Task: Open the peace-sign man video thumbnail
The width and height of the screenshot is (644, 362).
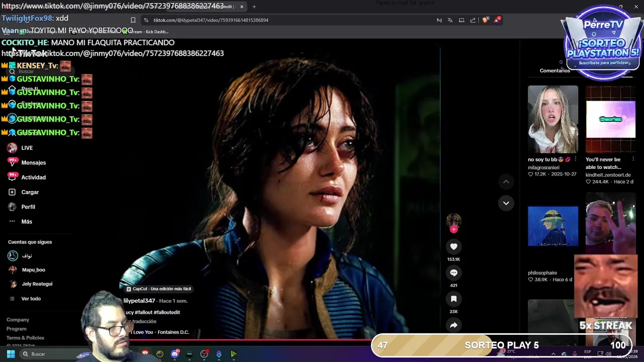Action: pyautogui.click(x=610, y=224)
